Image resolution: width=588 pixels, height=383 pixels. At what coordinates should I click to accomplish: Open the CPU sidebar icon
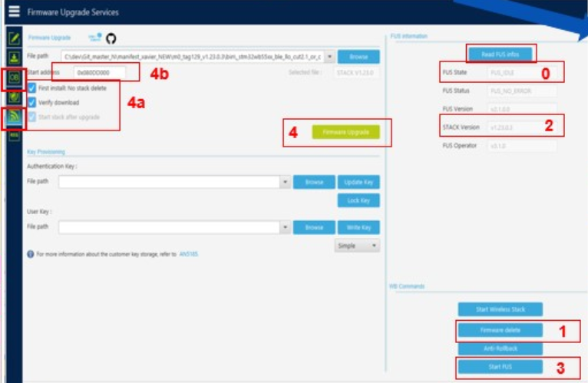click(15, 97)
